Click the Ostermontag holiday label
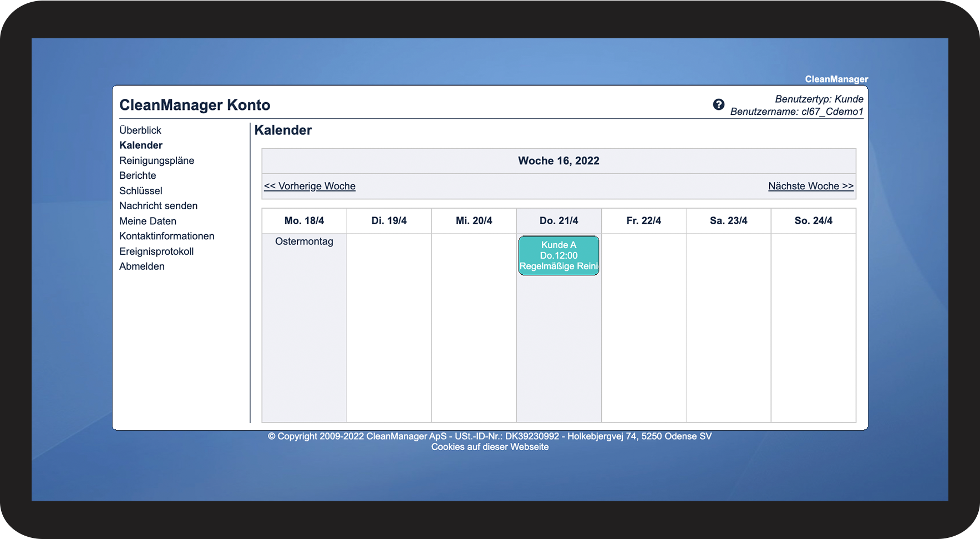The height and width of the screenshot is (539, 980). point(304,241)
